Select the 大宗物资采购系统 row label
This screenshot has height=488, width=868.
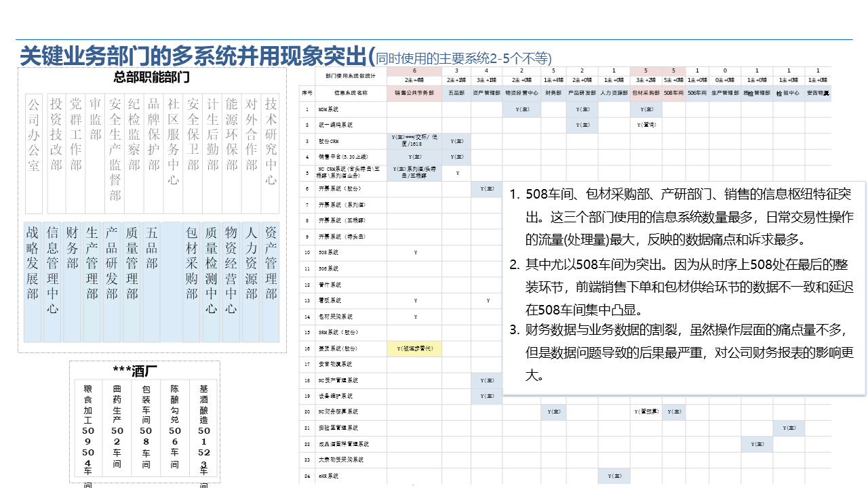[x=340, y=460]
